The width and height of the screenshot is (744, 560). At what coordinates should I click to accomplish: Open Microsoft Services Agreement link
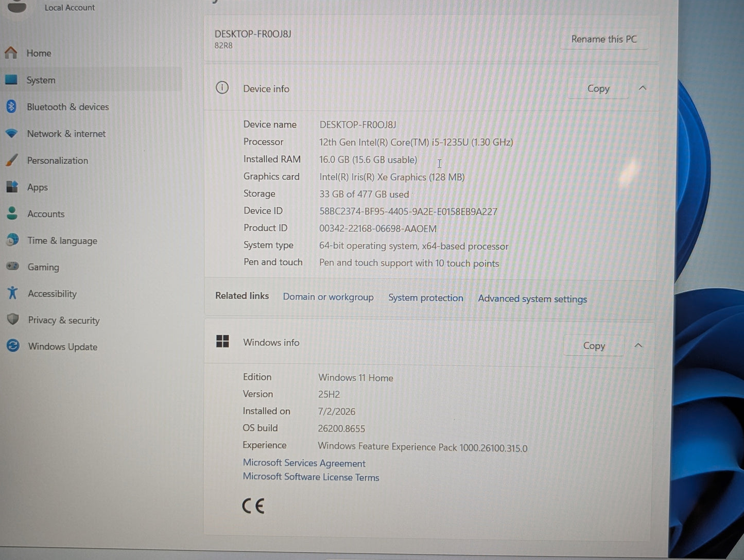coord(304,463)
